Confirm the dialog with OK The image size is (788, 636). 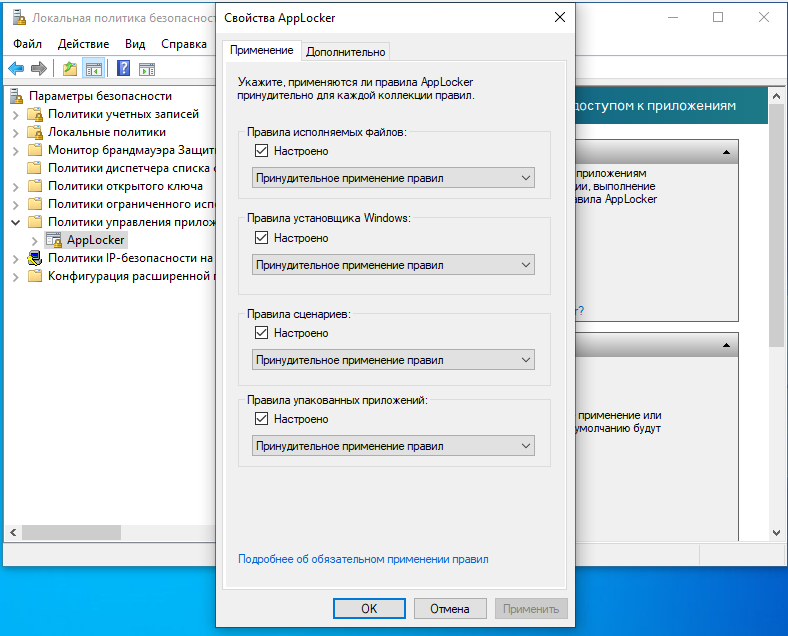369,608
